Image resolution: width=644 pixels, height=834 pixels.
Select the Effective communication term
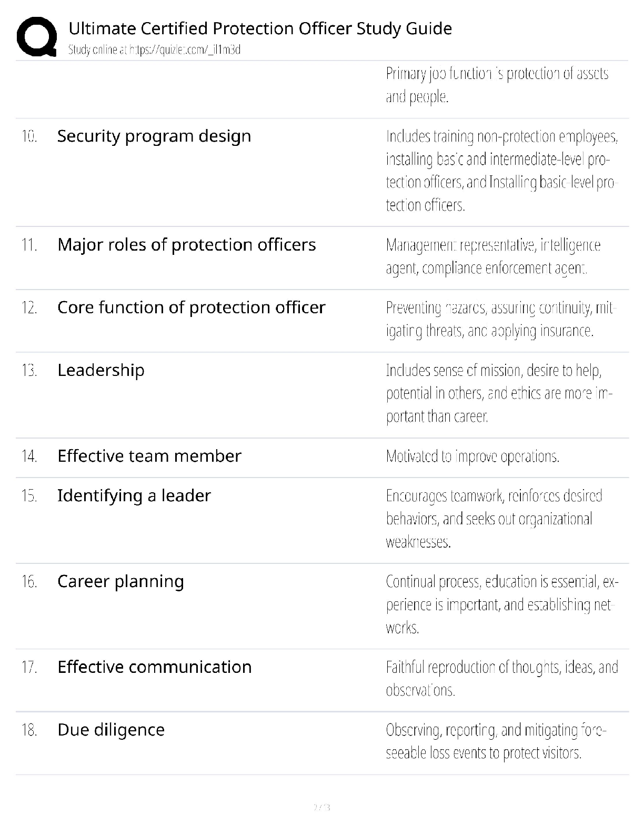(x=155, y=667)
